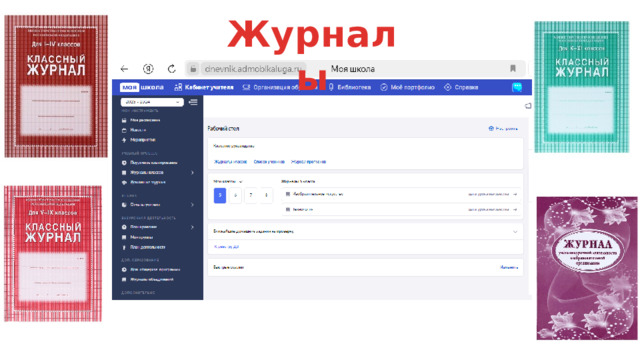Screen dimensions: 640x360
Task: Open Журналы объединений in the sidebar
Action: tap(147, 280)
